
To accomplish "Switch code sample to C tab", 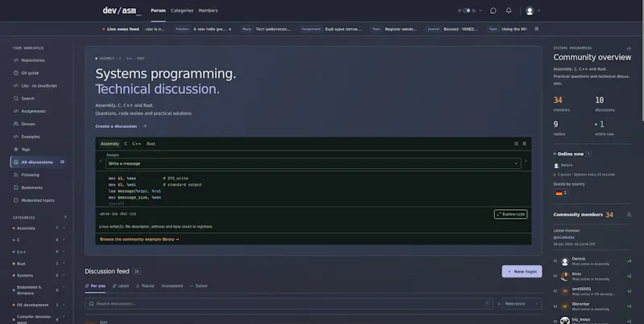I will 126,144.
